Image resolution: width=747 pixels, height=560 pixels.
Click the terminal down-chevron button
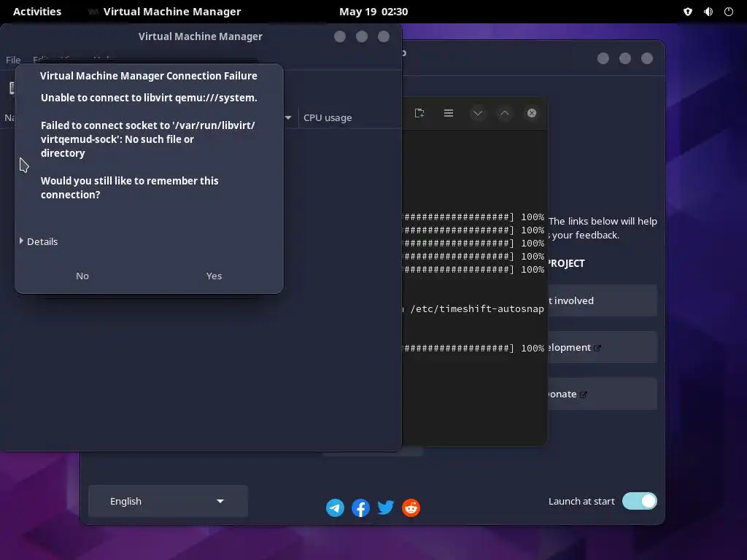click(x=478, y=113)
